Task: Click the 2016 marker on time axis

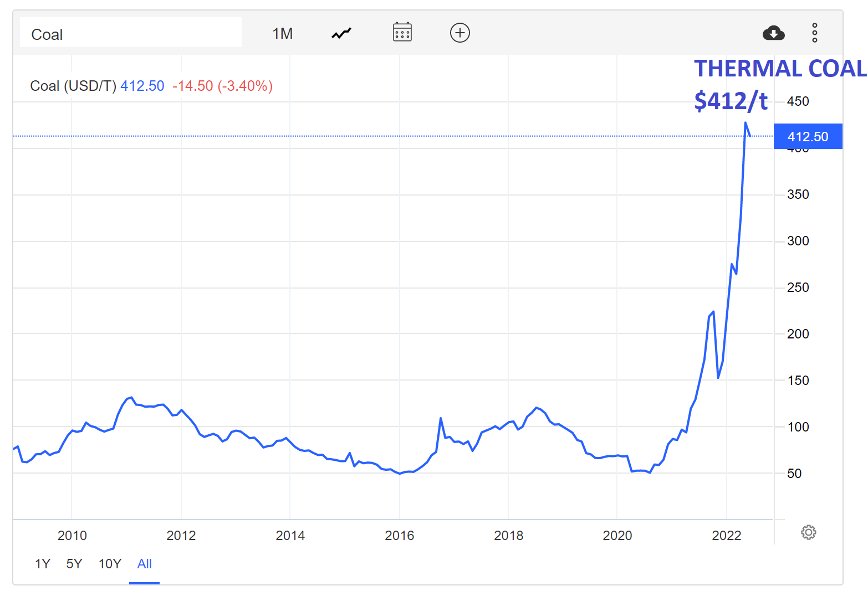Action: (399, 536)
